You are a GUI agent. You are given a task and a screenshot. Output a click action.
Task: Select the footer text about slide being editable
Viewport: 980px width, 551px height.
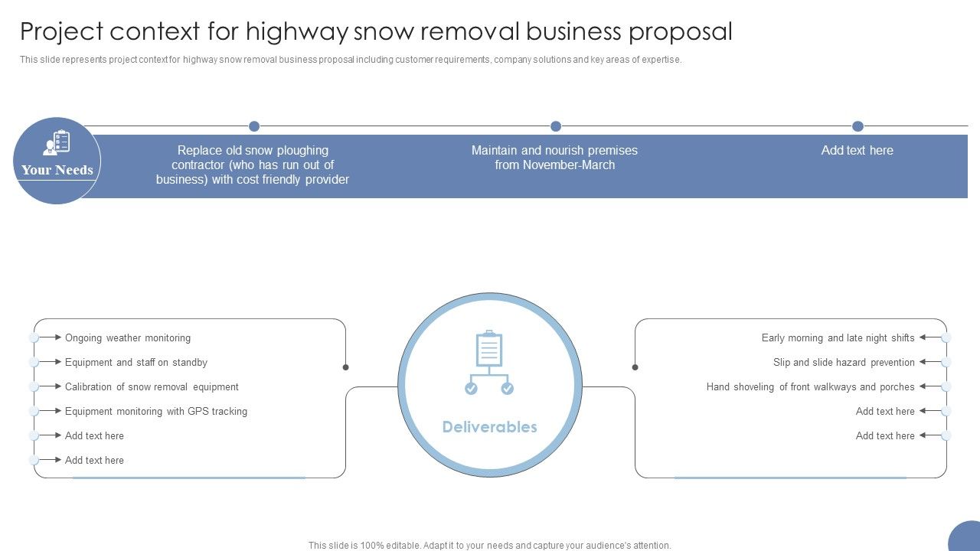click(490, 546)
